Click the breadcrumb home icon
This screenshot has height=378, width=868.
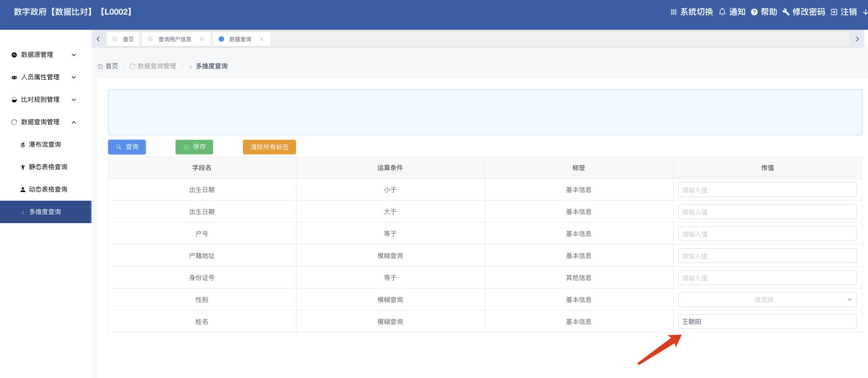[100, 66]
